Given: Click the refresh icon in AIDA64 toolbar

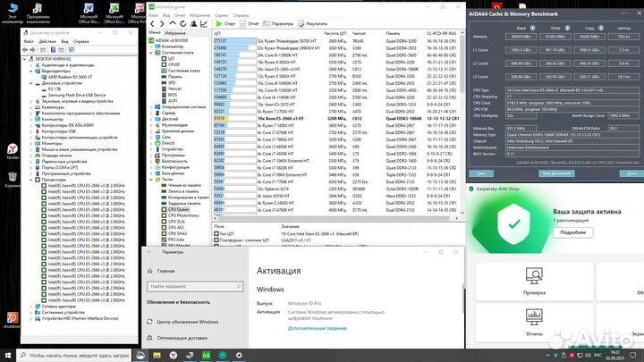Looking at the screenshot, I should (x=182, y=24).
